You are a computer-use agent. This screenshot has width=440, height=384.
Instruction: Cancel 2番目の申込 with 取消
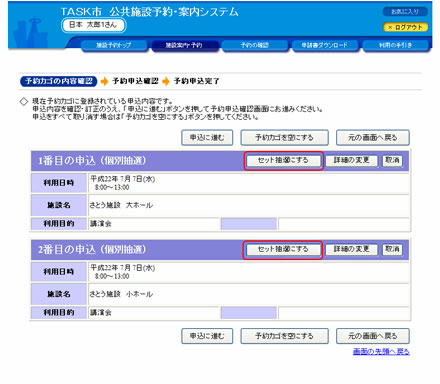point(392,250)
